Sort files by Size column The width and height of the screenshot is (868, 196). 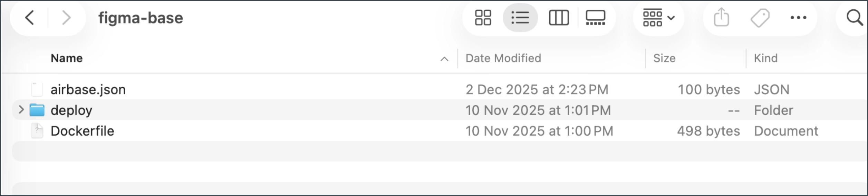click(x=664, y=58)
